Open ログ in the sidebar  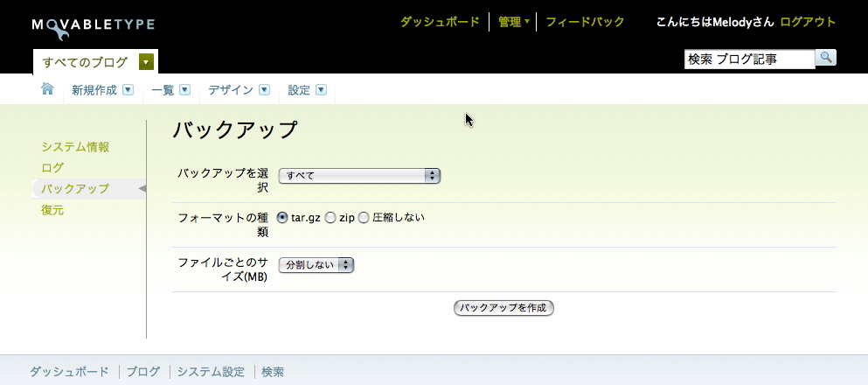tap(52, 168)
